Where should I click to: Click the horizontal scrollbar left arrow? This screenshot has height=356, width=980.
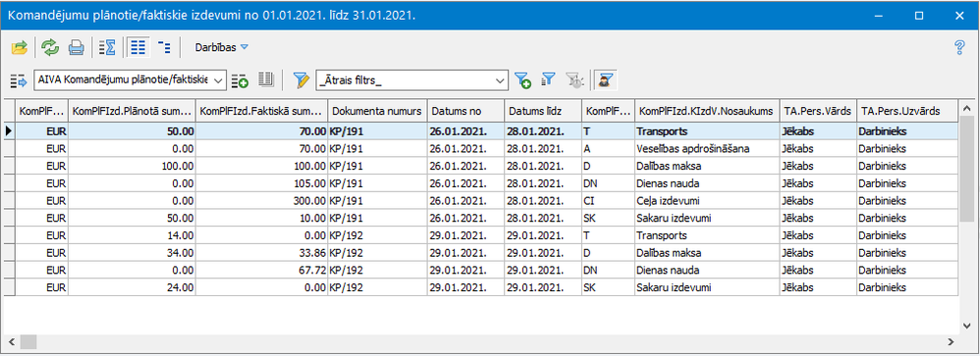point(11,341)
